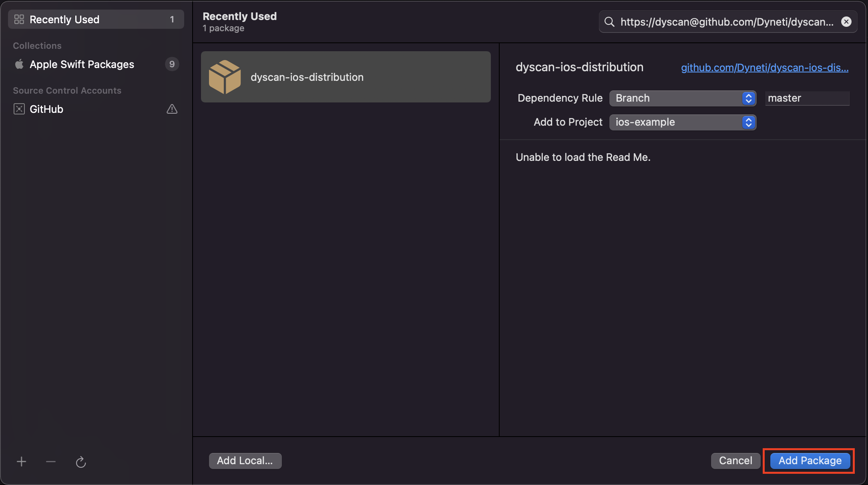Open the github.com/Dyneti/dyscan-ios-dis... link
Screen dimensions: 868x485
pyautogui.click(x=765, y=67)
